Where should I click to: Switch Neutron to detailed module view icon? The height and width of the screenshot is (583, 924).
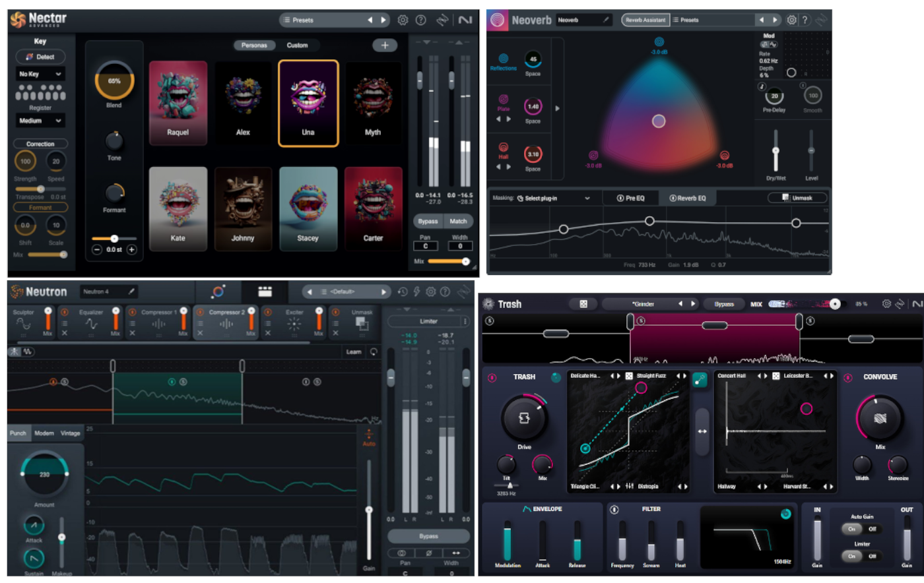265,291
